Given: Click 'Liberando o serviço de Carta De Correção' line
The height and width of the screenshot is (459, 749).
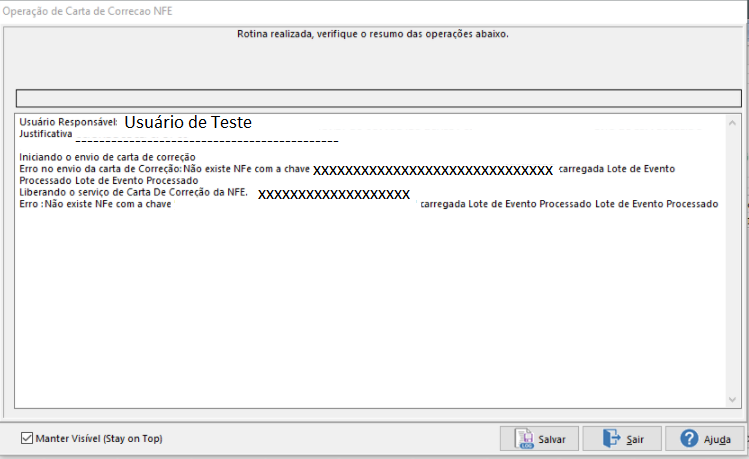Looking at the screenshot, I should pos(133,192).
